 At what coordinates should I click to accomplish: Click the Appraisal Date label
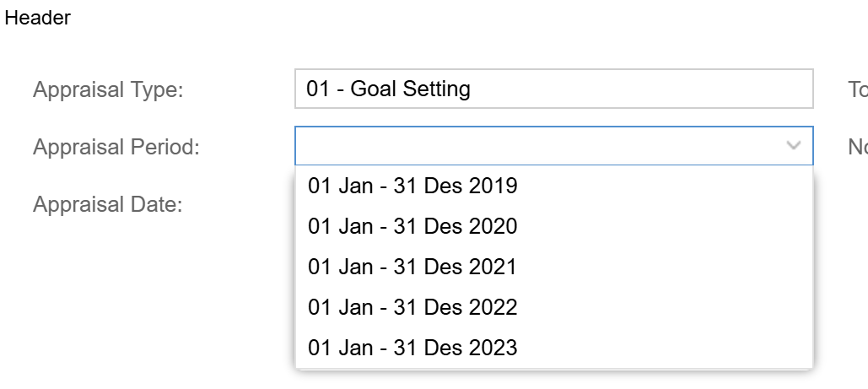[107, 204]
